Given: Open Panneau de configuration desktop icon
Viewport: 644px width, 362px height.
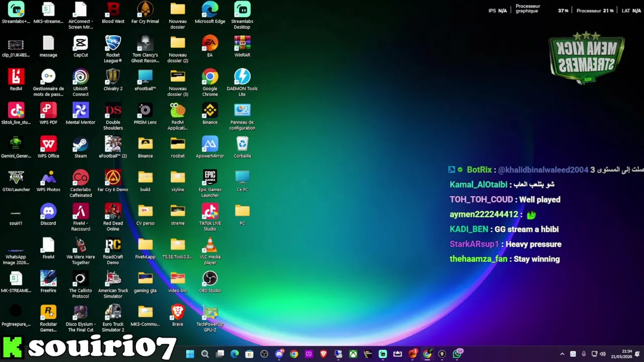Looking at the screenshot, I should [x=242, y=116].
